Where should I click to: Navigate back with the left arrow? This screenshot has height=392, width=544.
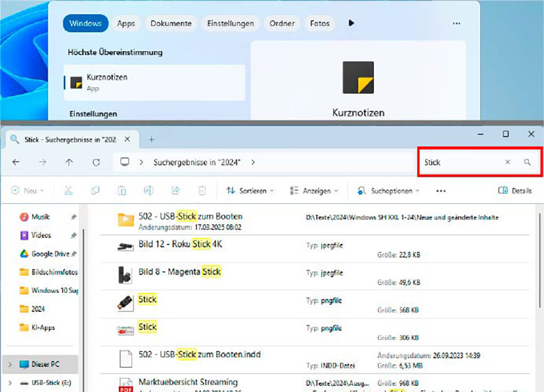tap(15, 162)
